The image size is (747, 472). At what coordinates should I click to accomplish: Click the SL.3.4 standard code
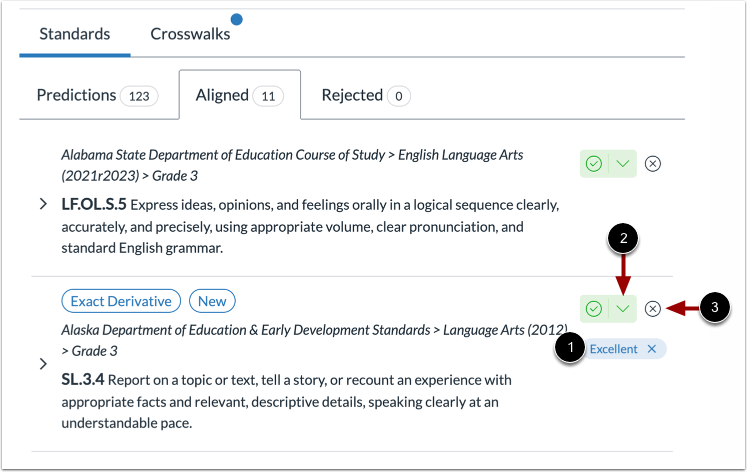point(82,380)
